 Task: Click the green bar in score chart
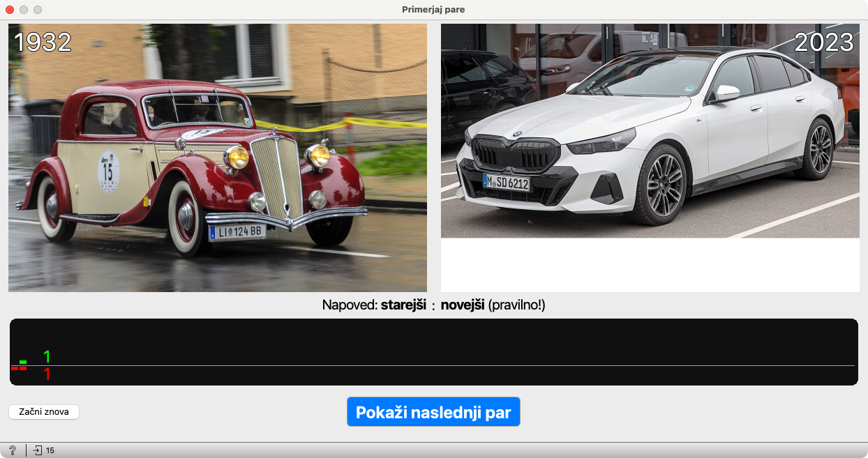(23, 362)
